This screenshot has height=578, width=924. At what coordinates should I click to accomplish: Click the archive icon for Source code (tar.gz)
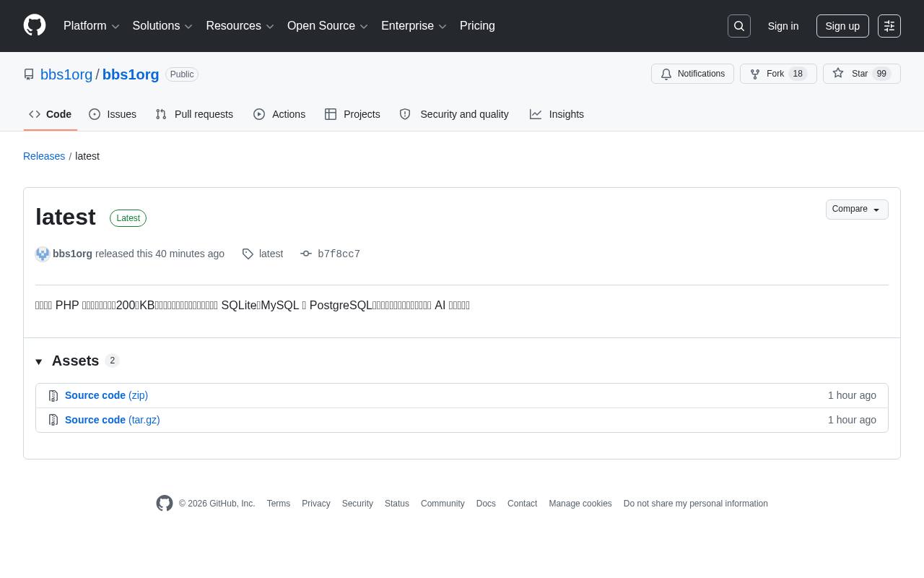click(53, 420)
